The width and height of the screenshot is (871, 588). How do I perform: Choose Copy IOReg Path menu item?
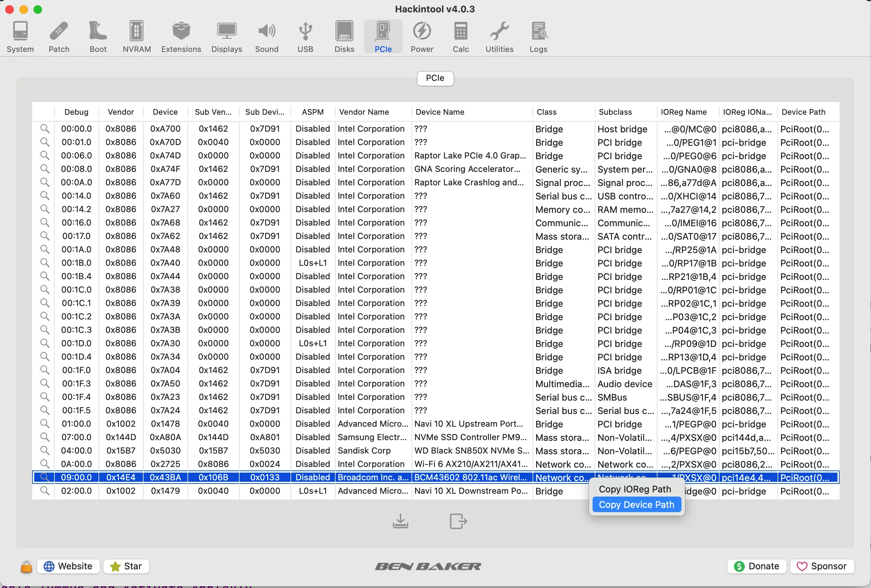pos(635,489)
